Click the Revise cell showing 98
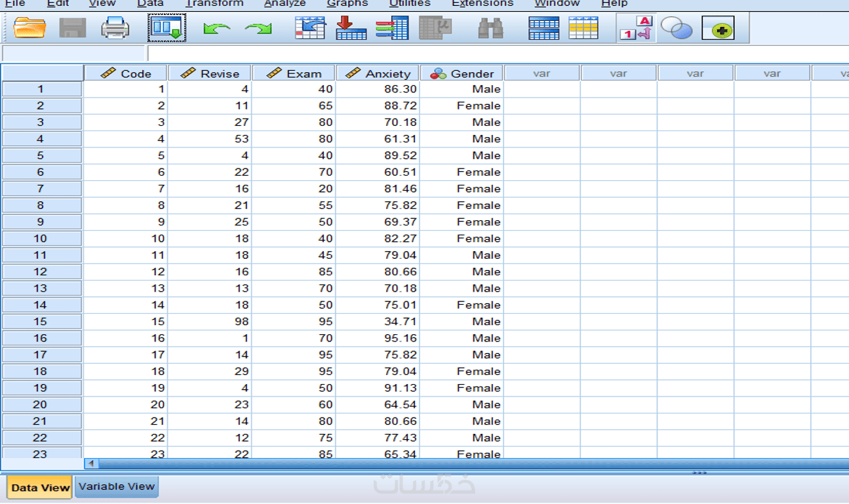849x504 pixels. click(210, 321)
